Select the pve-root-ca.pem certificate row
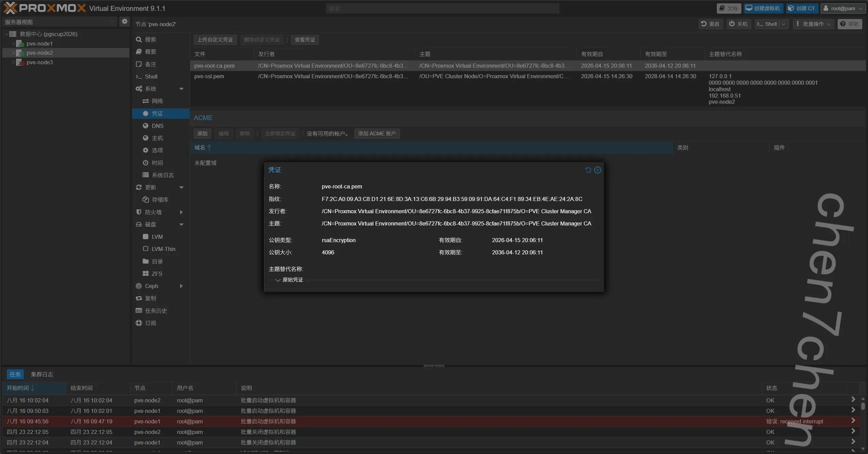Screen dimensions: 868x454 coord(528,66)
